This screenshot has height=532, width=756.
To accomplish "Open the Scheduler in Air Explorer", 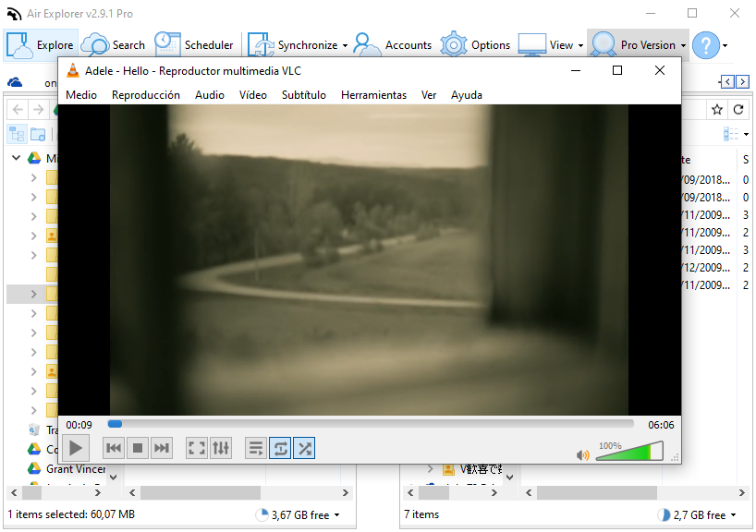I will (194, 45).
